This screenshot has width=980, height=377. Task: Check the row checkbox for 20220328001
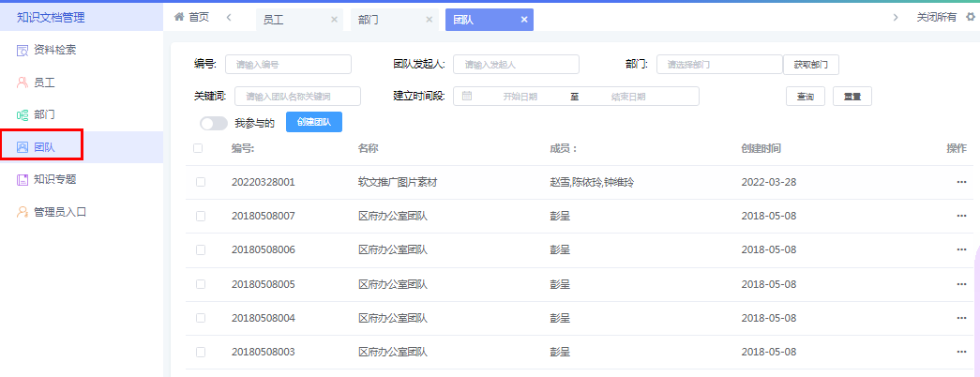(200, 182)
